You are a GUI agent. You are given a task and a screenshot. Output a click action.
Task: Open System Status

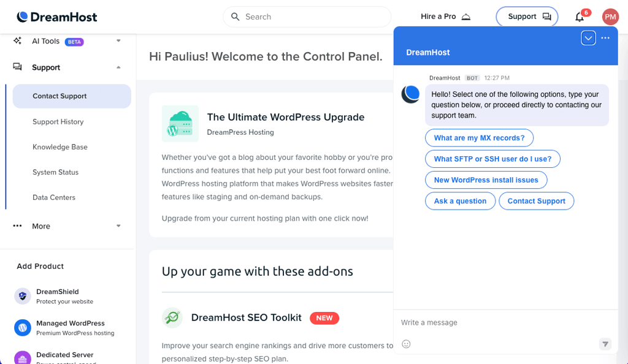pos(56,172)
